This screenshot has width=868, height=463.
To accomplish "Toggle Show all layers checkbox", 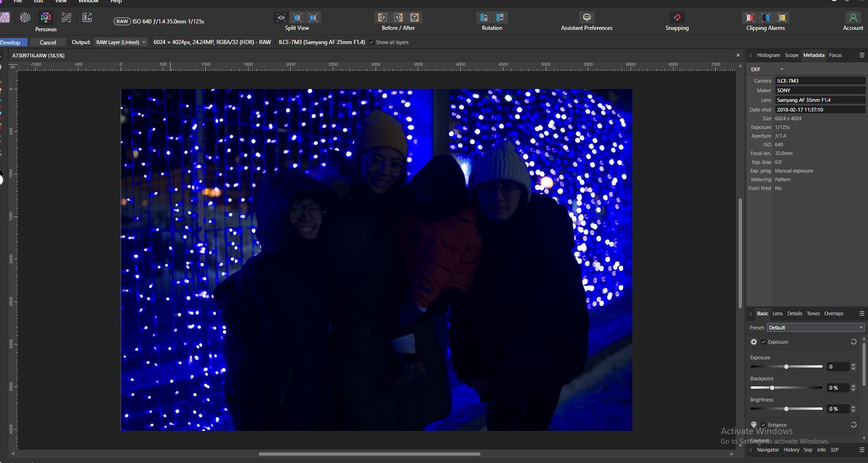I will click(372, 42).
